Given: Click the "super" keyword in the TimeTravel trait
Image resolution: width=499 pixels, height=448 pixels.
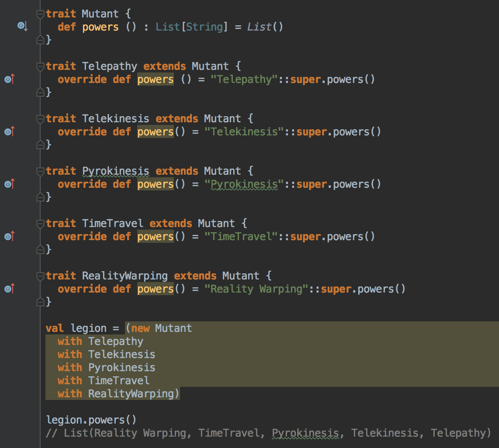Looking at the screenshot, I should [x=305, y=237].
